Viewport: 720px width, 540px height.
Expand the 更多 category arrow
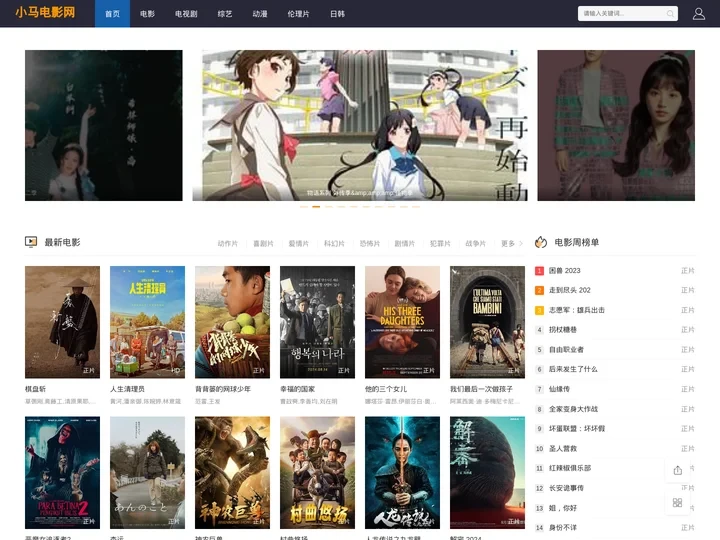[521, 243]
